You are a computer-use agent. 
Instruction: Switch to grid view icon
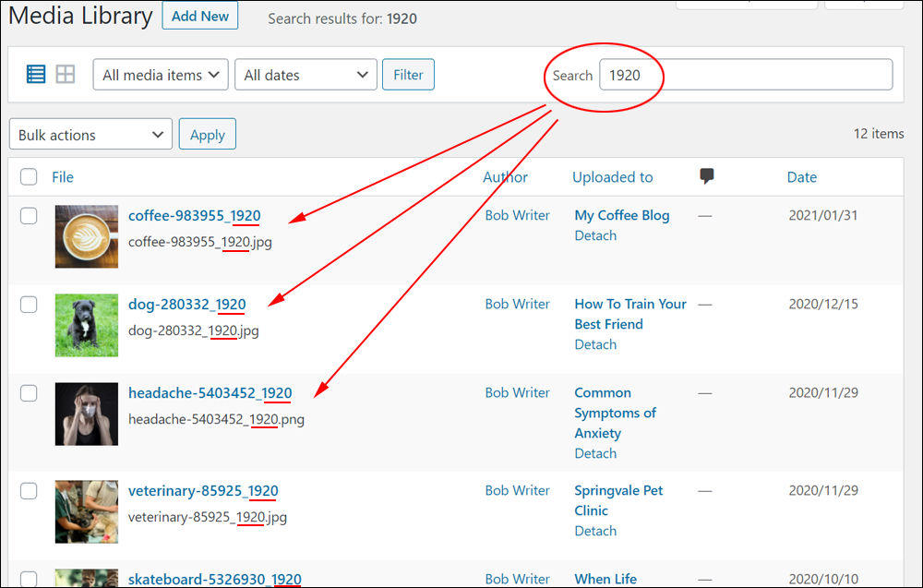click(x=66, y=75)
